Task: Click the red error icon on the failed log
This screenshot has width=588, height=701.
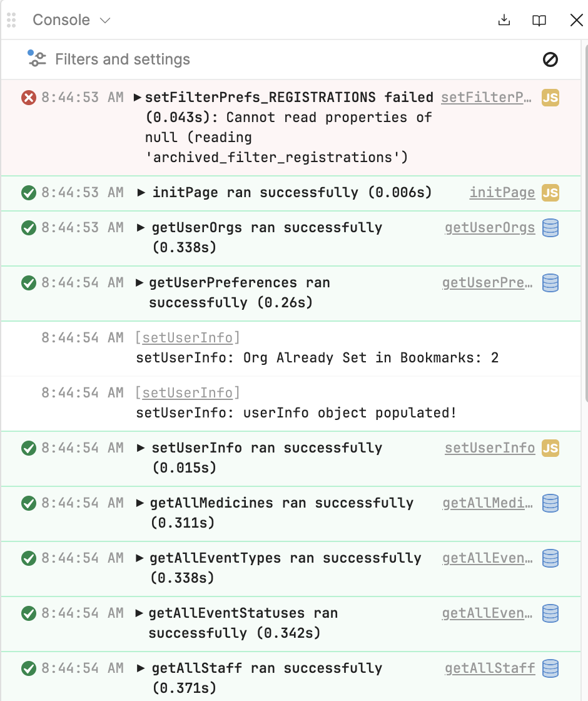Action: (29, 98)
